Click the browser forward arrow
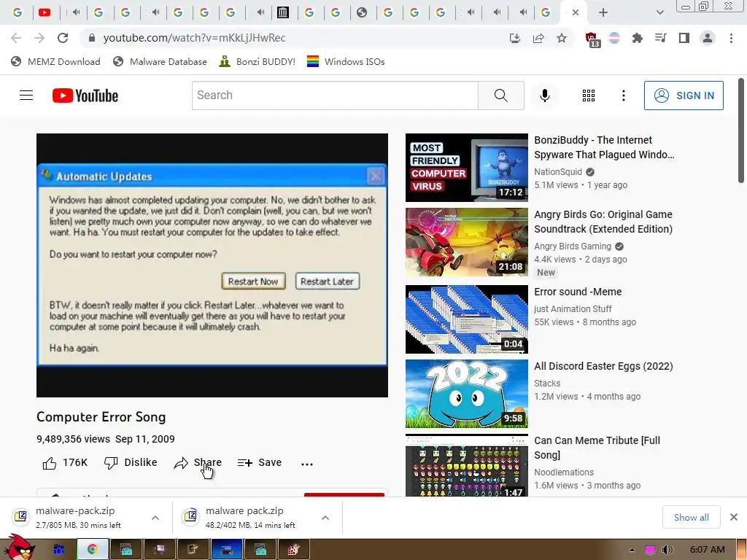The image size is (747, 560). tap(39, 38)
